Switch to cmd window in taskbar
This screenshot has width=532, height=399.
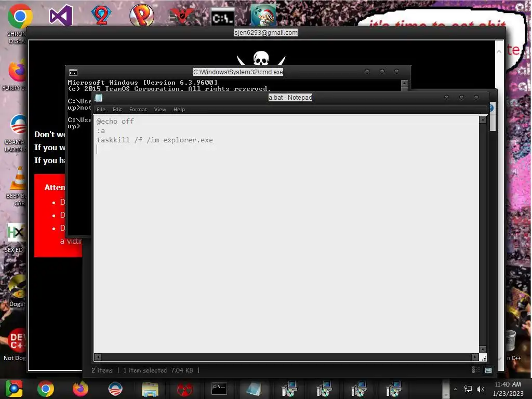[219, 389]
